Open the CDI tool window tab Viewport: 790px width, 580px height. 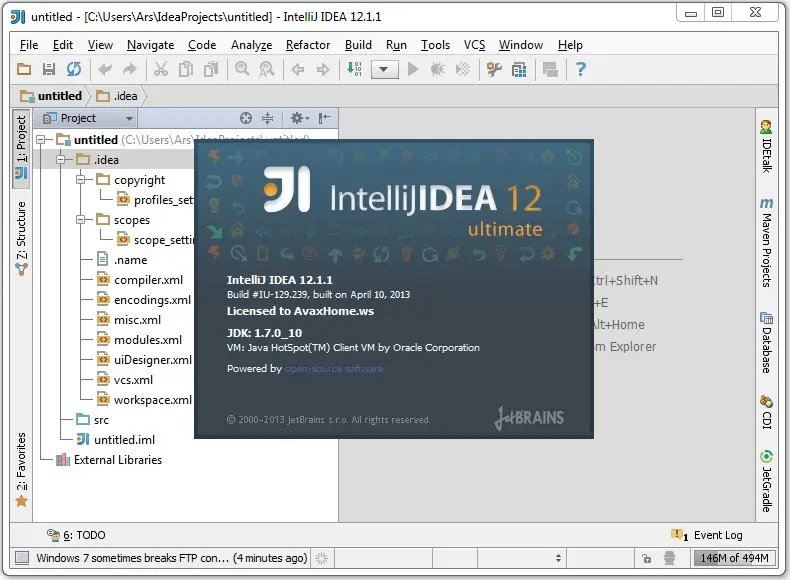pos(766,412)
